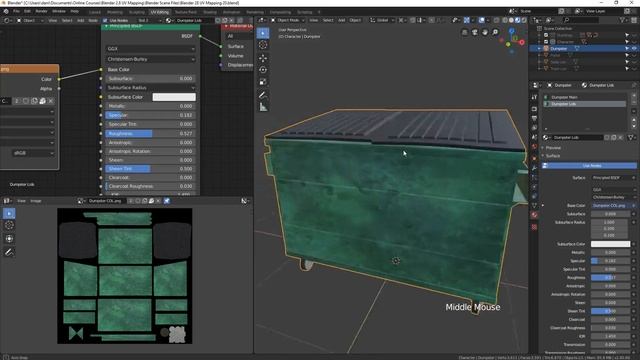The image size is (640, 360).
Task: Select the Measure tool in 3D viewport
Action: pos(263,107)
